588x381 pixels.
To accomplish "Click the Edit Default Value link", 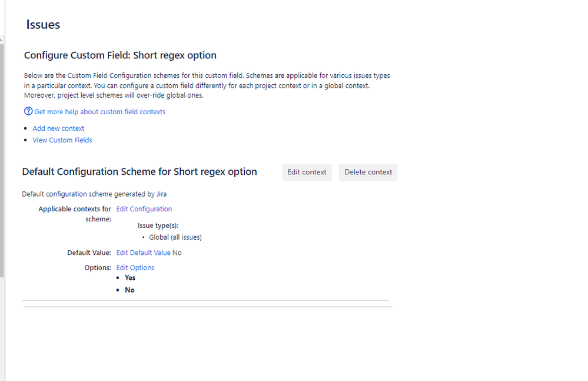I will 143,252.
